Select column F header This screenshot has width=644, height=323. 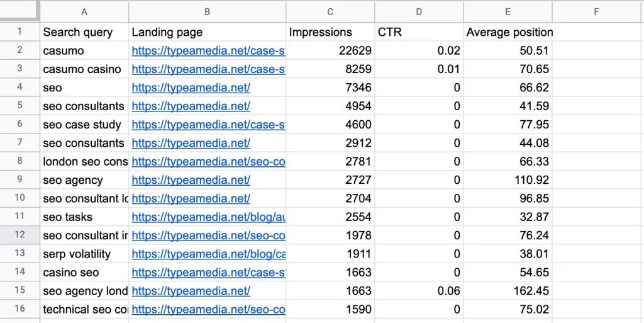point(596,11)
